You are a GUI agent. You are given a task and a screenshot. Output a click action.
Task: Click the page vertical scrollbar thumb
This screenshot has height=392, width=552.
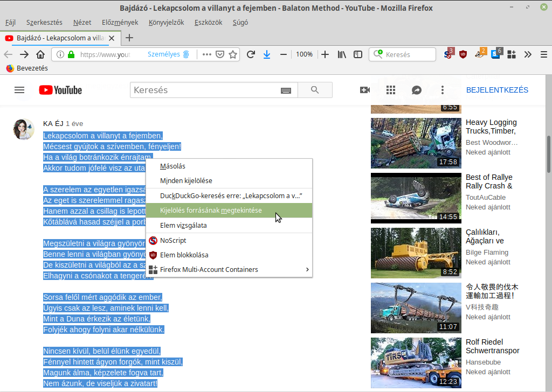tap(548, 155)
